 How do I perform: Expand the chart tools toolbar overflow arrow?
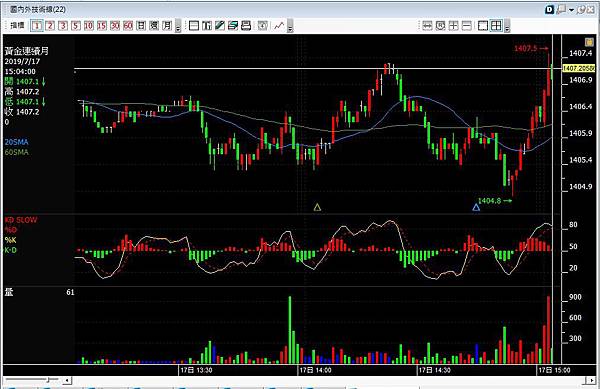point(290,27)
